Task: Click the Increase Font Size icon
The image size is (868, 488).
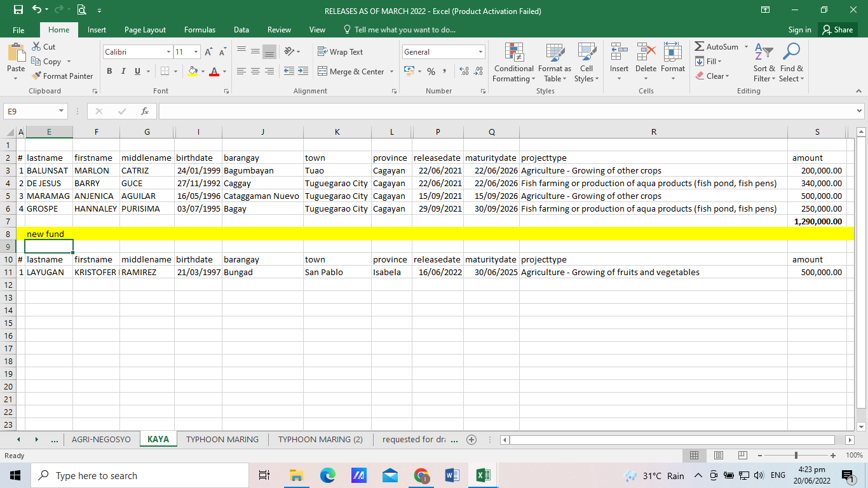Action: (x=208, y=52)
